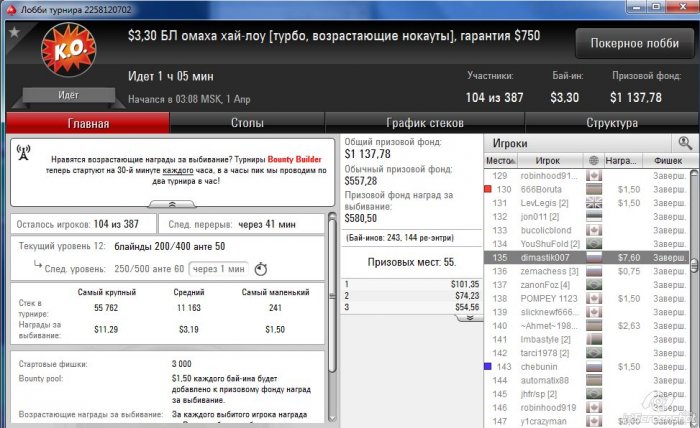Screen dimensions: 700x428
Task: Expand the prize payouts list chevron
Action: 469,318
